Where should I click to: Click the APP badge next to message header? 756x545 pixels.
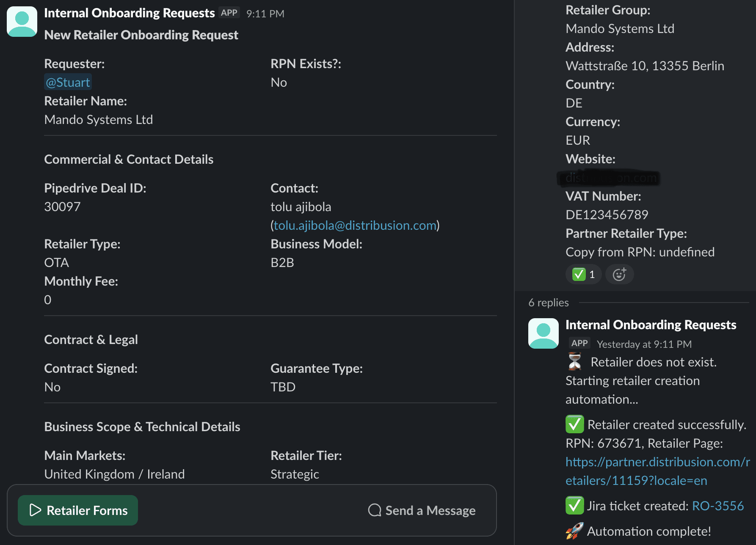tap(229, 12)
